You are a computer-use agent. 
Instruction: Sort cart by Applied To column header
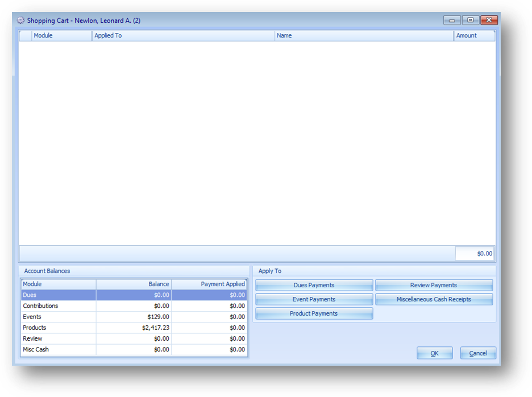[x=183, y=36]
